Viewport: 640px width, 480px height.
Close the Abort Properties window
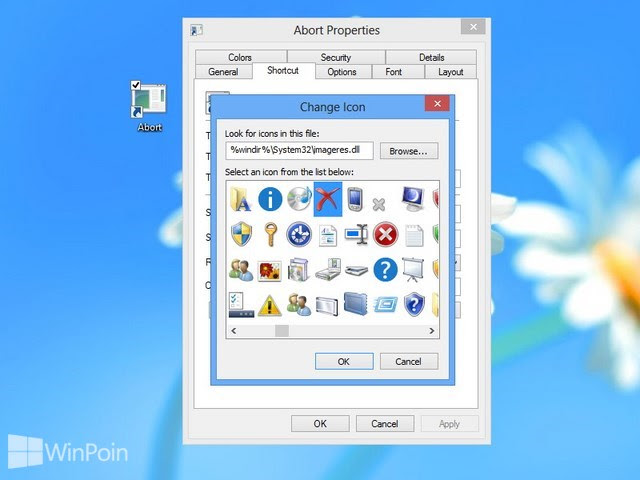pyautogui.click(x=473, y=27)
